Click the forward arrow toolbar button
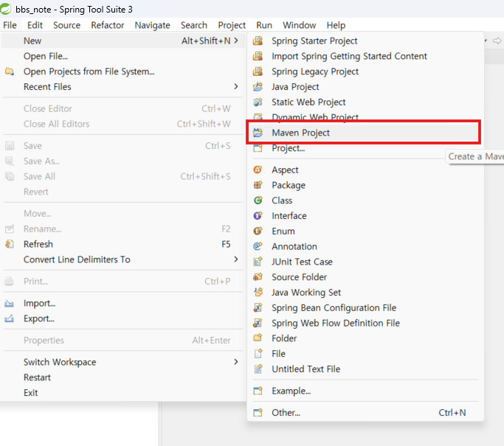504x446 pixels. (x=497, y=41)
